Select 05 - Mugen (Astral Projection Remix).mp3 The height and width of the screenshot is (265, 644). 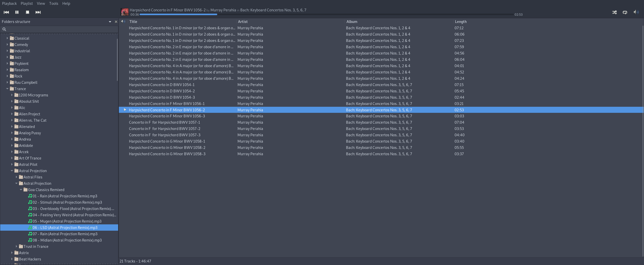point(67,221)
